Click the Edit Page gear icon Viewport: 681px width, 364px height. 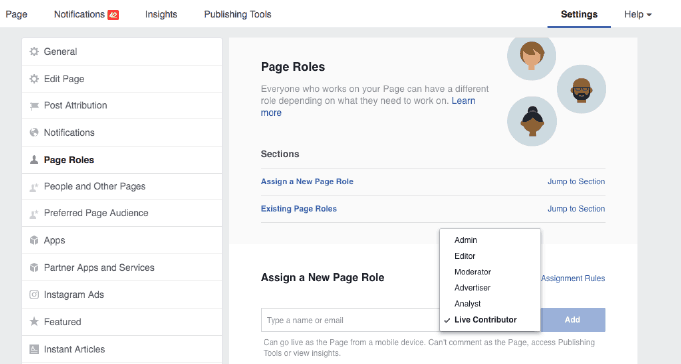coord(34,79)
